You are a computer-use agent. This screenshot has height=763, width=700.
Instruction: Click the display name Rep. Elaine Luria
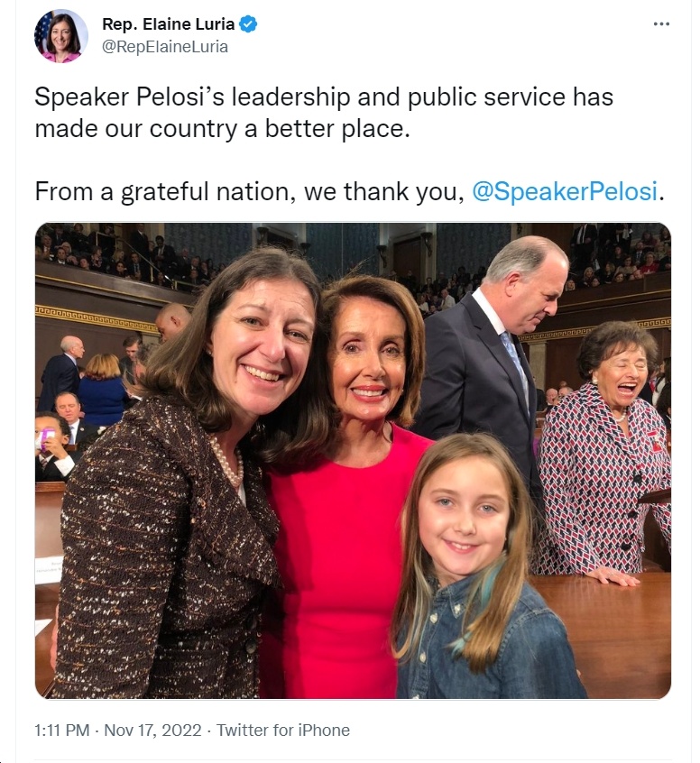169,23
